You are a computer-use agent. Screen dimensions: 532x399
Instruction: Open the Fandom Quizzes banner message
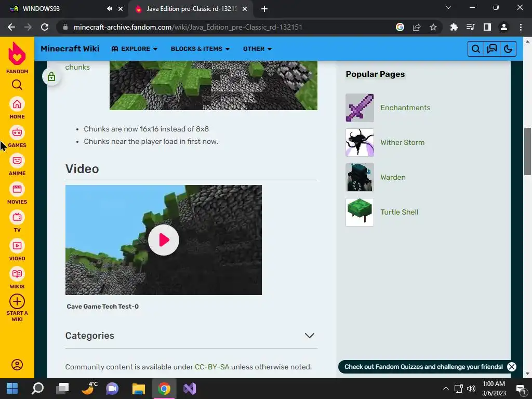[423, 367]
